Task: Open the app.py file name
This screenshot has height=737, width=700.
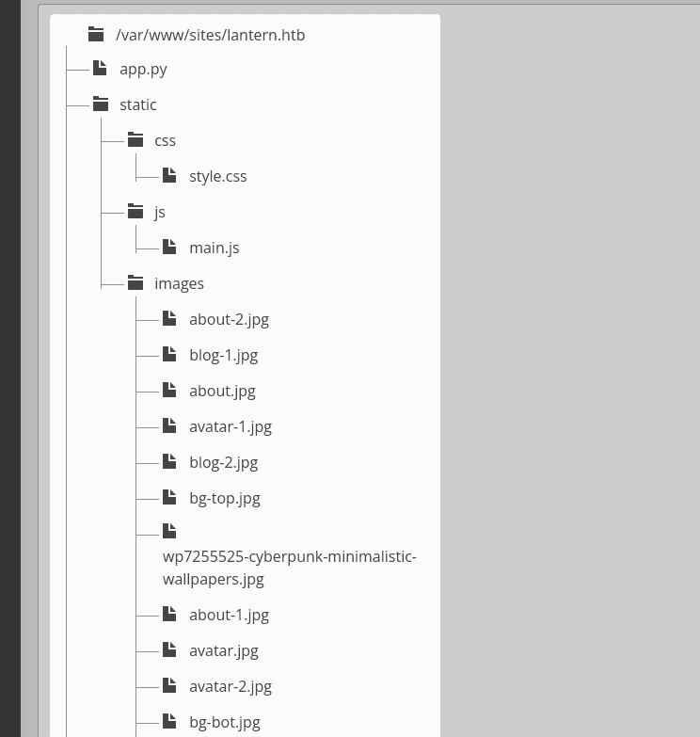Action: (x=143, y=70)
